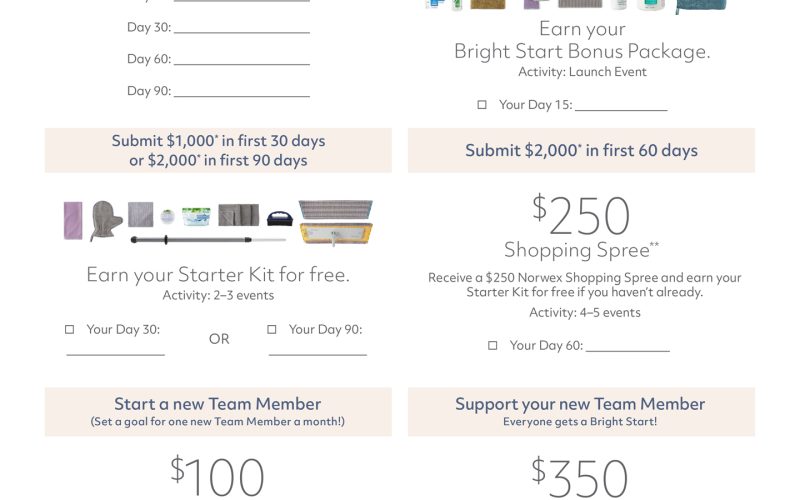
Task: Select the "Support your new Team Member" banner
Action: 580,411
